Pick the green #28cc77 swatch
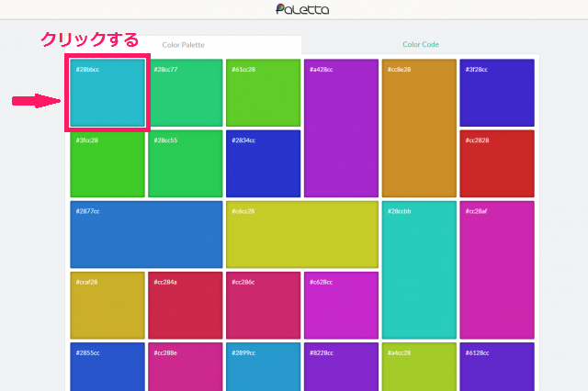The image size is (588, 391). tap(186, 93)
